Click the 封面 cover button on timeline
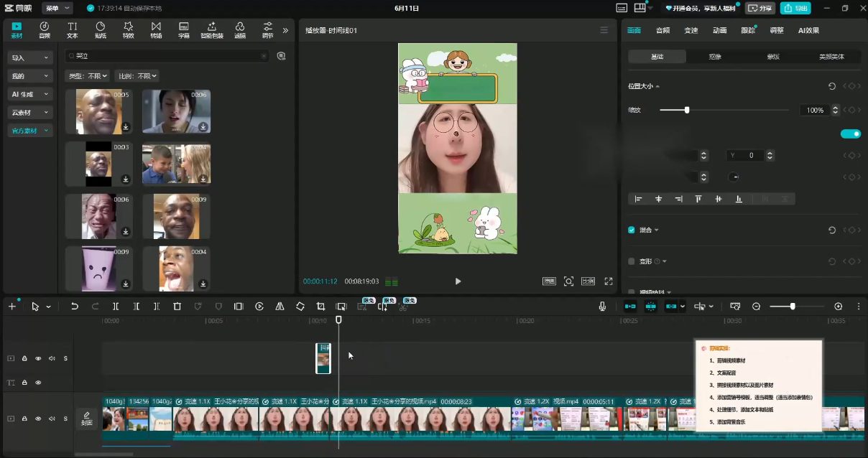This screenshot has height=458, width=868. pos(87,418)
